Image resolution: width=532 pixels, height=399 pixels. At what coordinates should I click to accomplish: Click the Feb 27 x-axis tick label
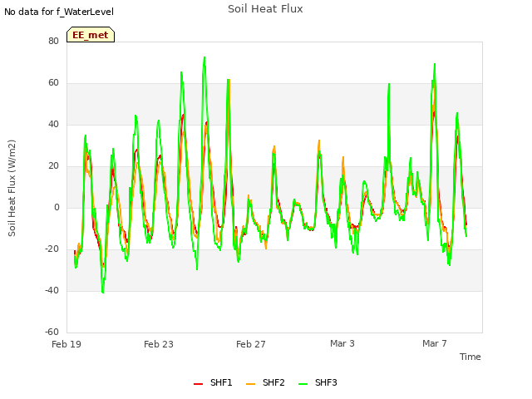coord(251,344)
